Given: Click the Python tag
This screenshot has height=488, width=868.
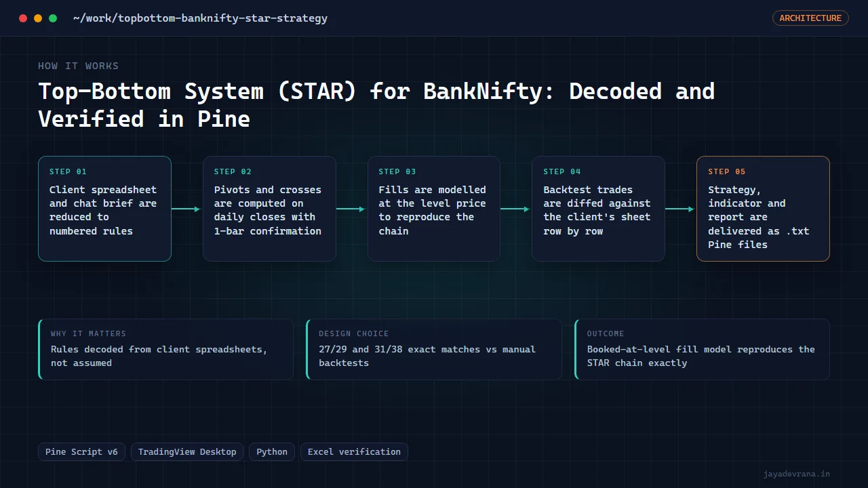Looking at the screenshot, I should click(272, 451).
